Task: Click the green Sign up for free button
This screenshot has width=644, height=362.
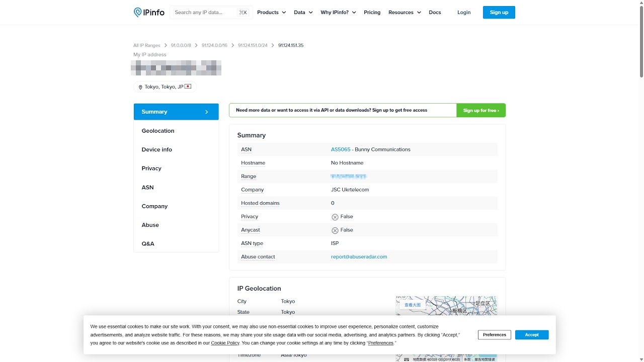Action: 481,110
